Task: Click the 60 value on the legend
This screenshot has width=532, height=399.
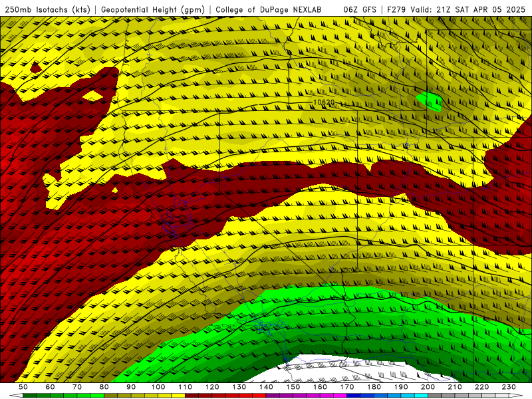Action: click(x=51, y=387)
